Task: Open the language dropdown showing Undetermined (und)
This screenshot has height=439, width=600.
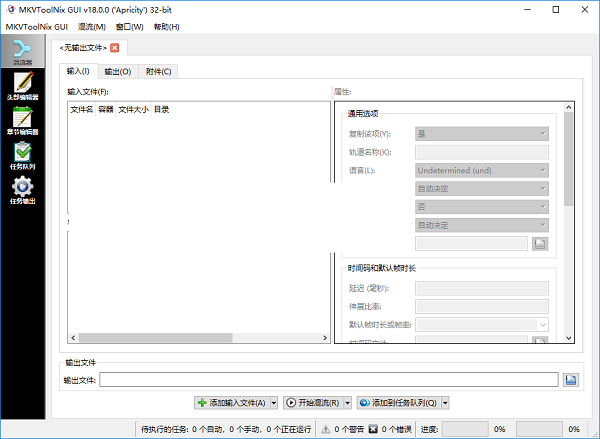Action: point(482,170)
